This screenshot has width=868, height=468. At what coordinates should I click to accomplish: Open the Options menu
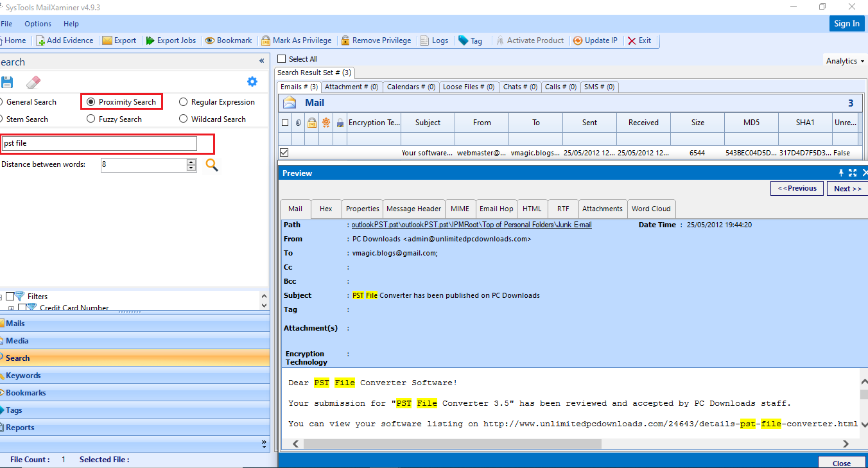pyautogui.click(x=37, y=24)
